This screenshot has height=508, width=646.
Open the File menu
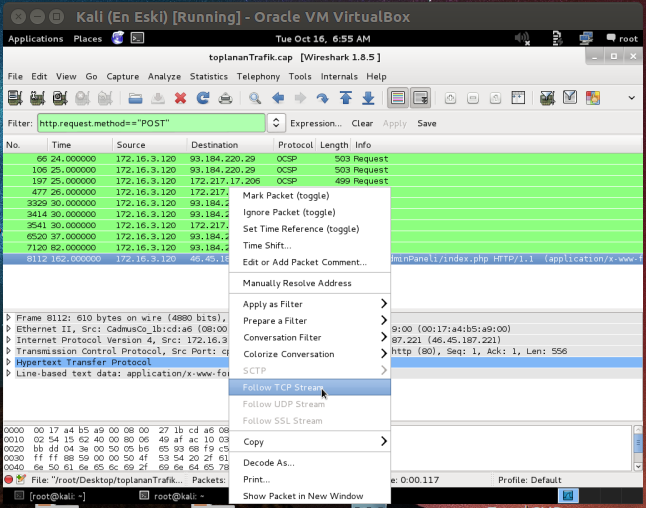15,77
